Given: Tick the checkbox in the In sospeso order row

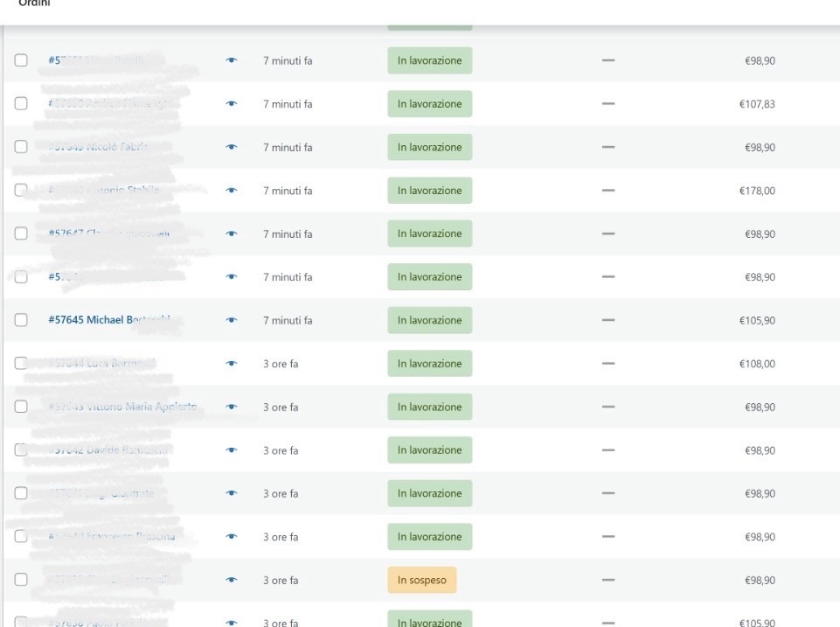Looking at the screenshot, I should 21,580.
